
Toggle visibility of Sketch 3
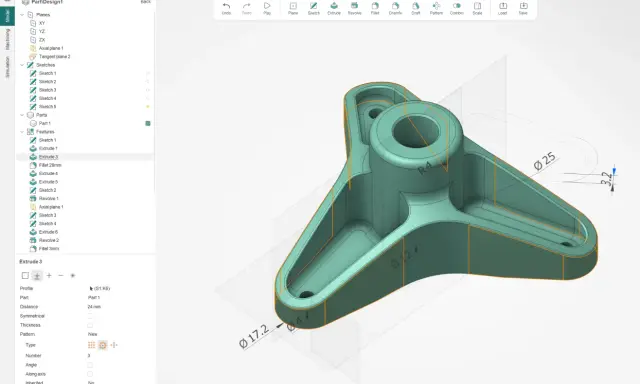[x=148, y=90]
